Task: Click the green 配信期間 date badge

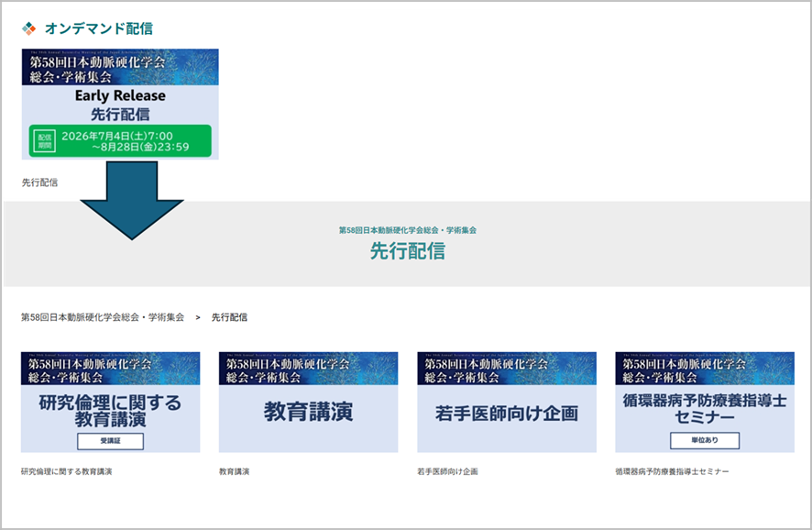Action: coord(120,140)
